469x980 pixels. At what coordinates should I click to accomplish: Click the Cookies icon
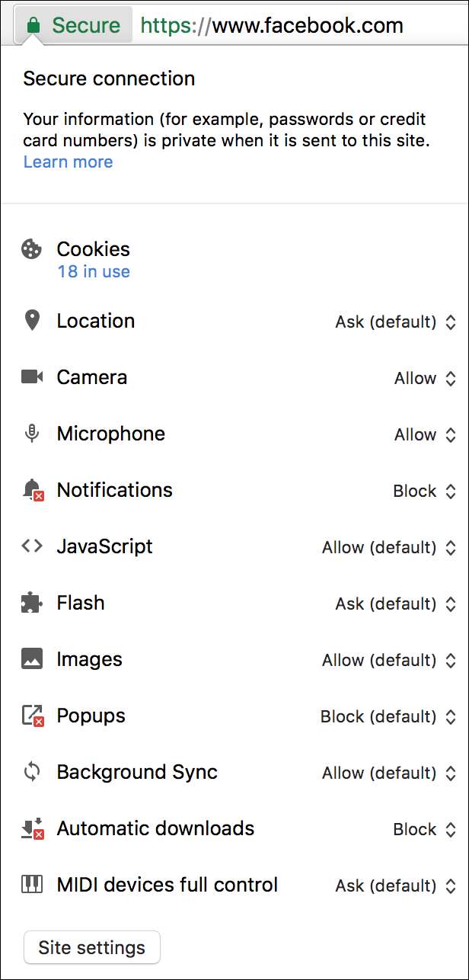32,249
